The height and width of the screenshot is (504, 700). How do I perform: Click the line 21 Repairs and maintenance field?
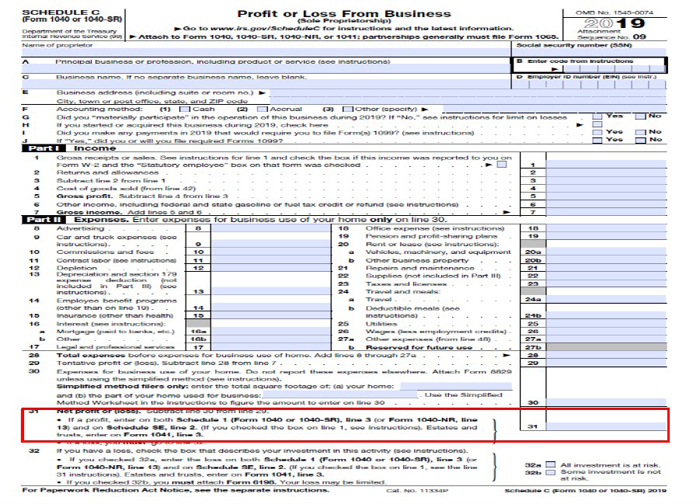click(607, 268)
